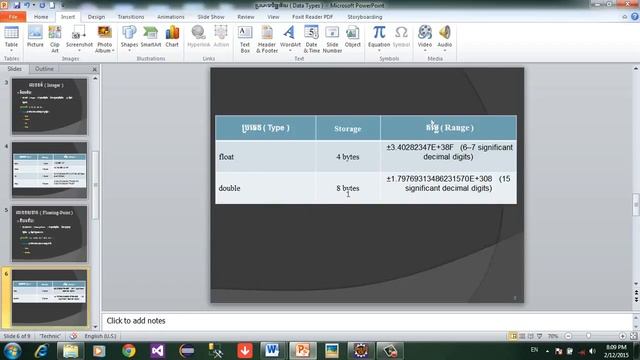This screenshot has width=640, height=360.
Task: Switch to Reading View in status bar
Action: point(531,336)
